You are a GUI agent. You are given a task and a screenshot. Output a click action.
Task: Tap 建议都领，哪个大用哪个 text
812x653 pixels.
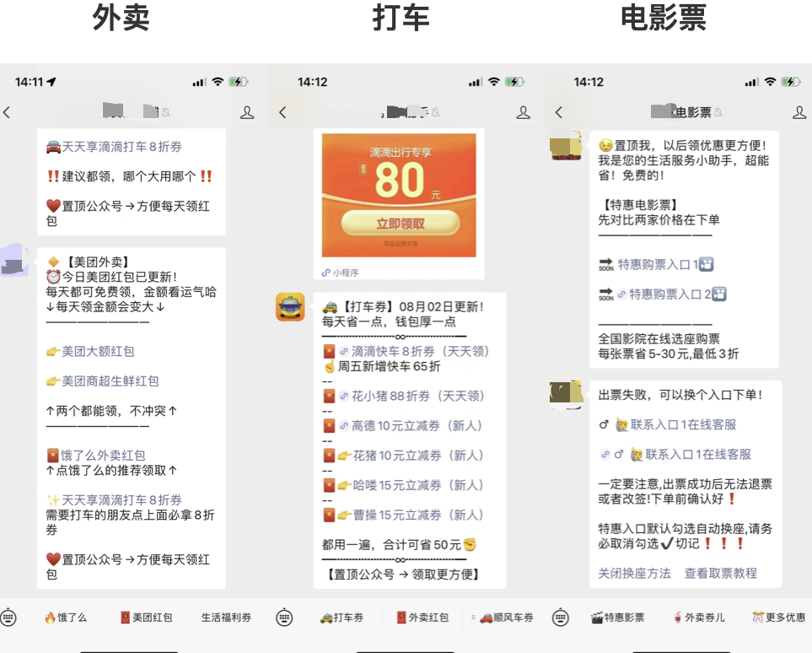[x=129, y=176]
